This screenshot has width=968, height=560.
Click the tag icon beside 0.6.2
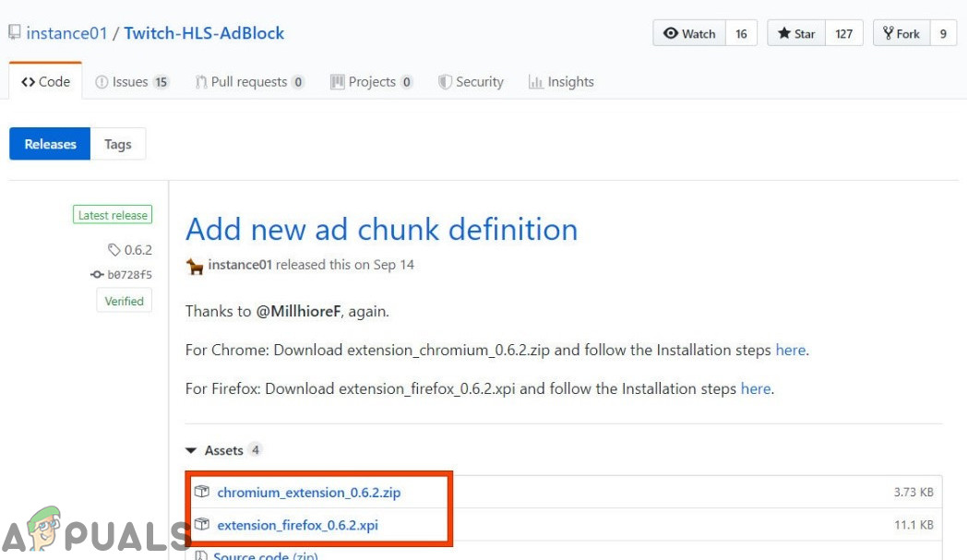(114, 250)
